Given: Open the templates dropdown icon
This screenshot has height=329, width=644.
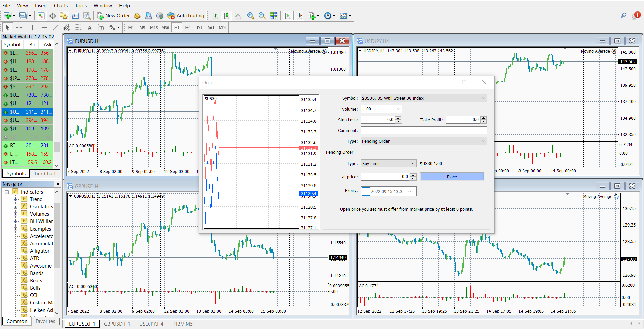Looking at the screenshot, I should 345,16.
